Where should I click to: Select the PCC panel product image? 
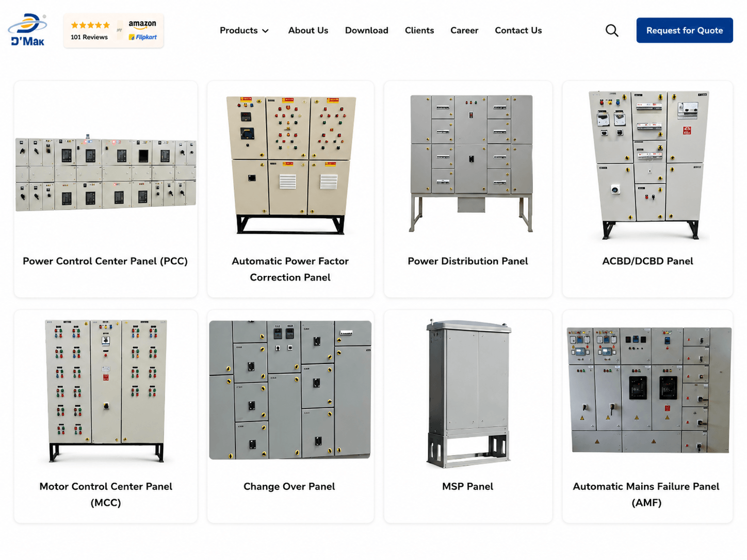[106, 174]
